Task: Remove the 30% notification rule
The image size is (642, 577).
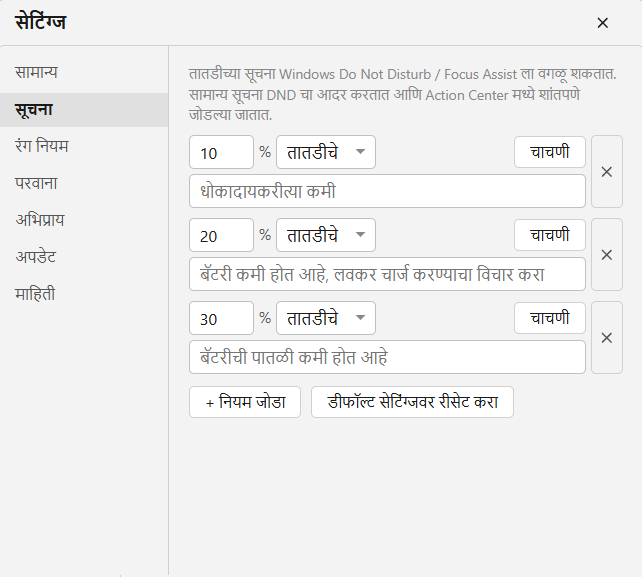Action: [607, 338]
